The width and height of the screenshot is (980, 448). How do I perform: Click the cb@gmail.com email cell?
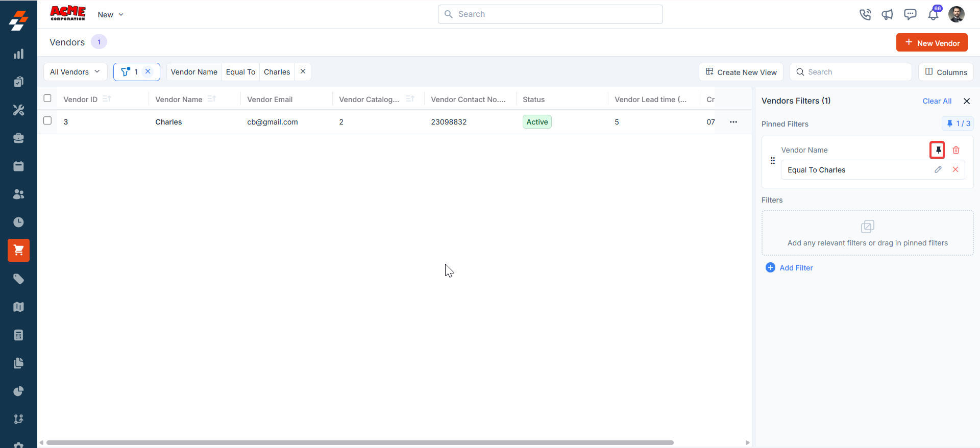click(273, 122)
